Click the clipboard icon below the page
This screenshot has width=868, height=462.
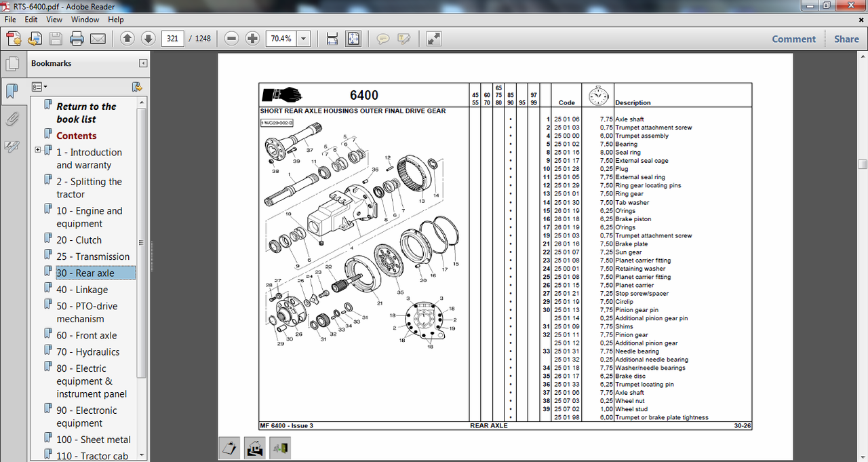(x=230, y=448)
